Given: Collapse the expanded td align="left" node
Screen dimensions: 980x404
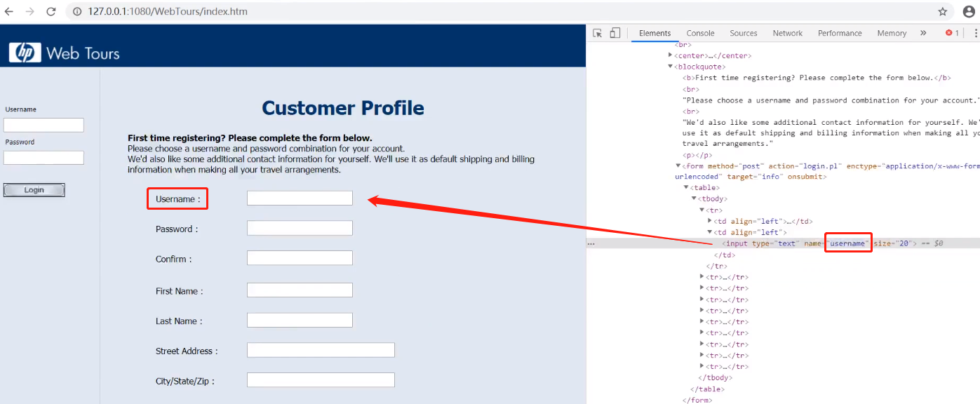Looking at the screenshot, I should 710,232.
